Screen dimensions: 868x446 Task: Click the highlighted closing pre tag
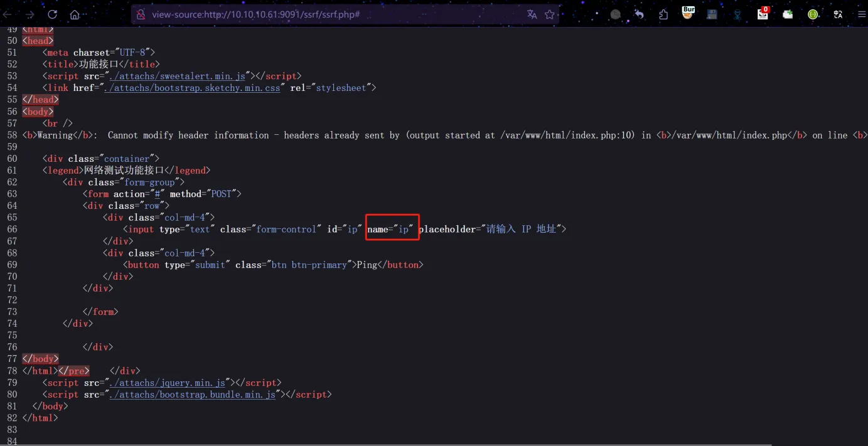pos(73,371)
